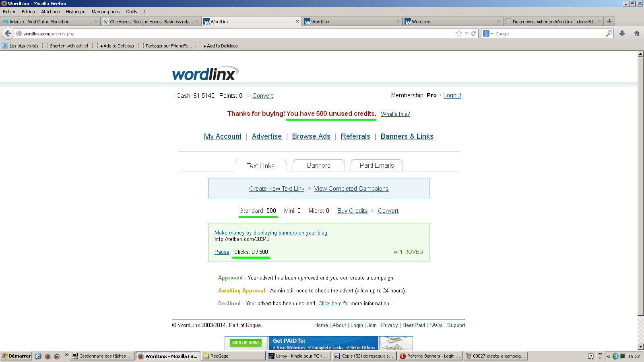Open the Historique menu
Image resolution: width=644 pixels, height=362 pixels.
[x=76, y=12]
